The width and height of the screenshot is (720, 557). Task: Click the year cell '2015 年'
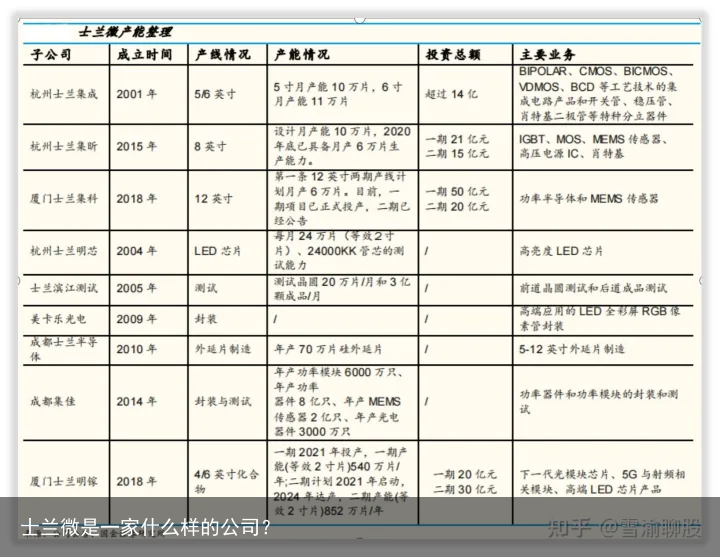136,146
